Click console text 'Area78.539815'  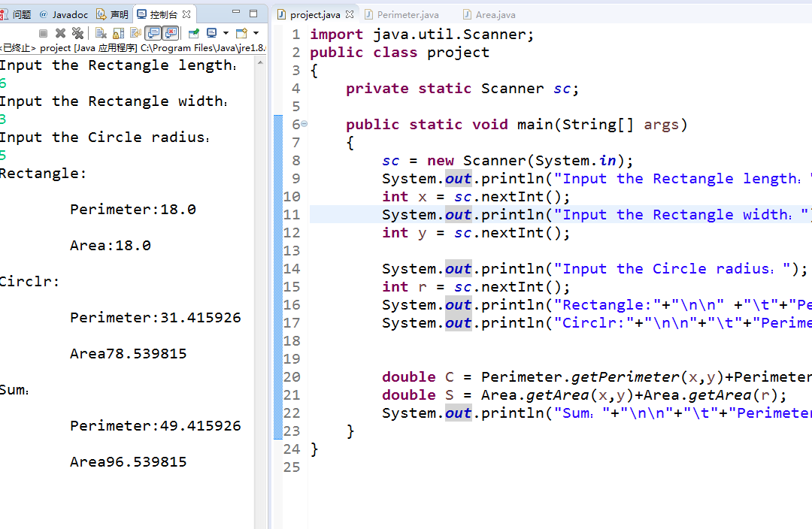click(x=129, y=353)
